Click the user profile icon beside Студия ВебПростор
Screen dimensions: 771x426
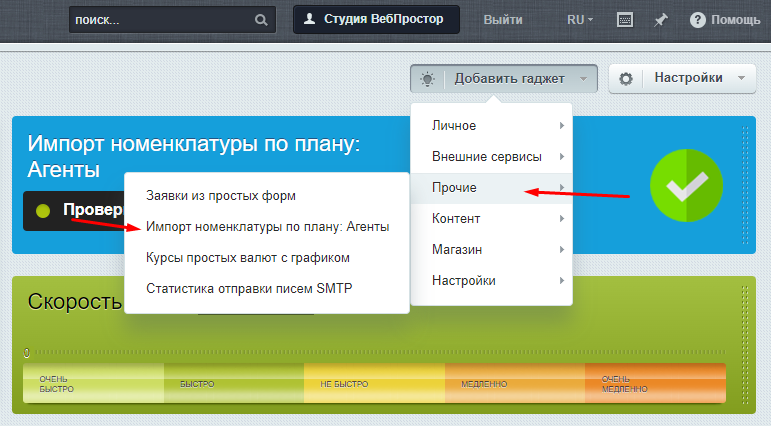click(309, 19)
